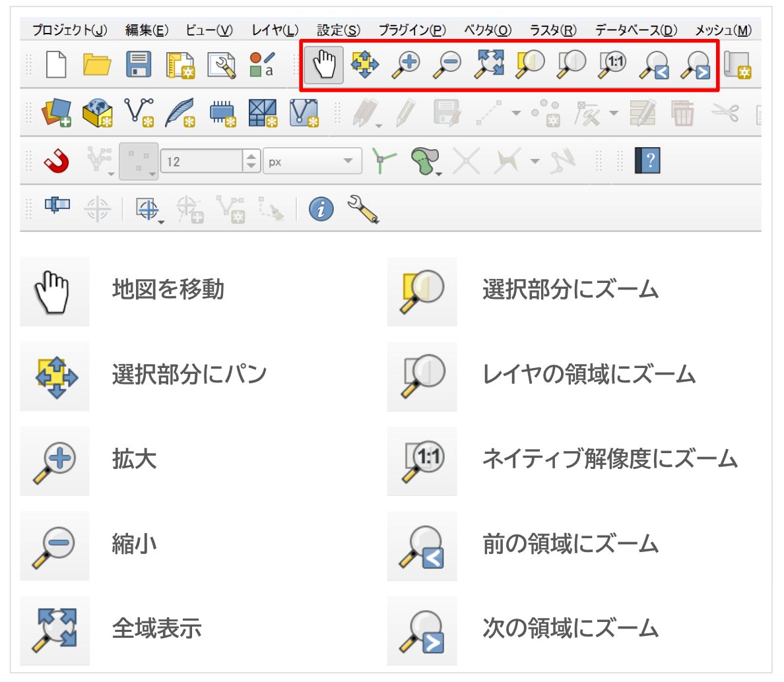Toggle the avoid overlap green polygon icon
The height and width of the screenshot is (682, 784).
click(425, 160)
